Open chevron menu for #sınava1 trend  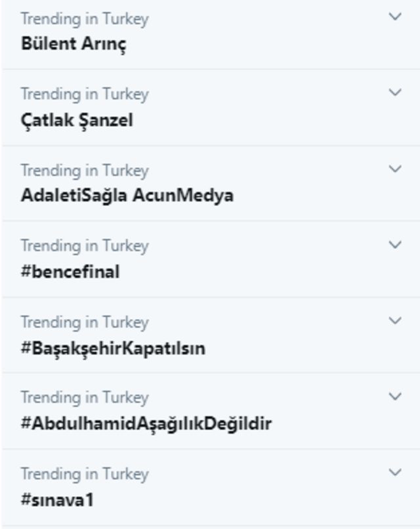click(395, 473)
